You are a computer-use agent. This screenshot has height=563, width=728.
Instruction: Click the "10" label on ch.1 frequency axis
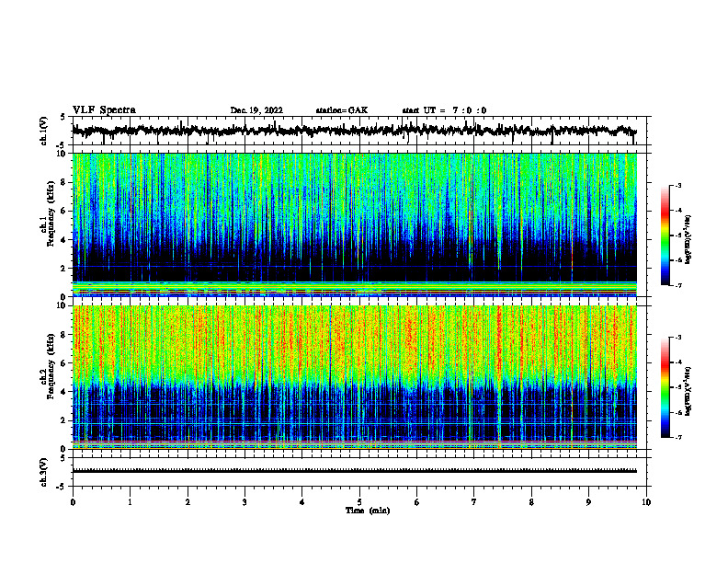(x=62, y=154)
